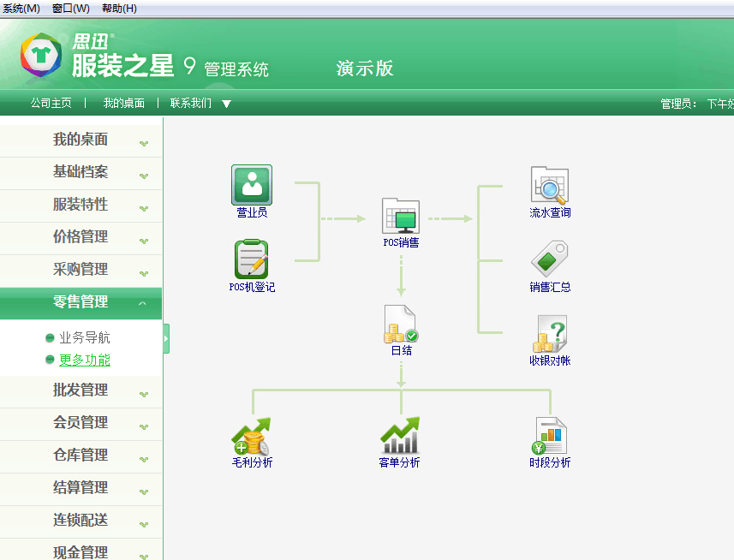Expand the 批发管理 sidebar section
The width and height of the screenshot is (734, 560).
81,390
